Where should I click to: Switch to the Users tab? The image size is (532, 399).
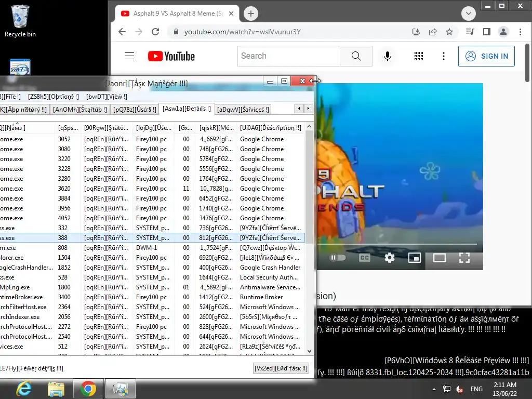[x=135, y=109]
